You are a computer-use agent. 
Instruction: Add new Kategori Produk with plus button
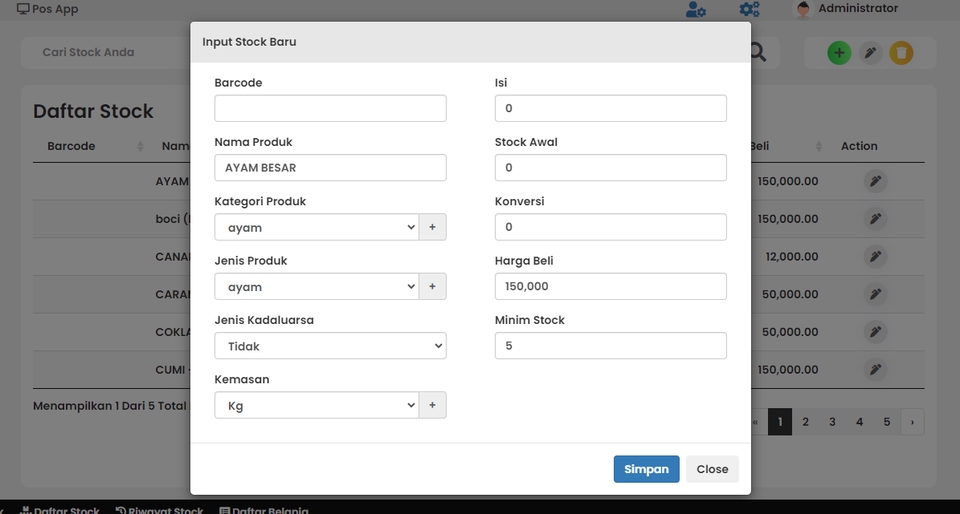(432, 227)
